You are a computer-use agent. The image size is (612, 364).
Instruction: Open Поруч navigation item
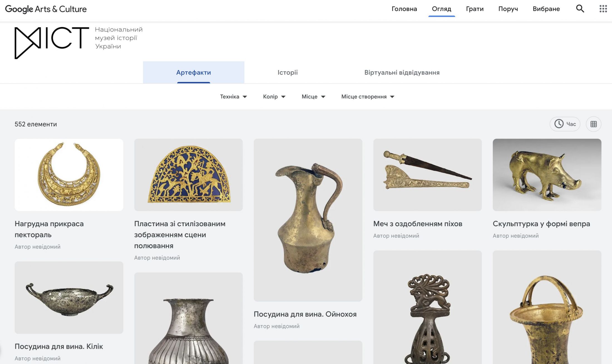[508, 9]
